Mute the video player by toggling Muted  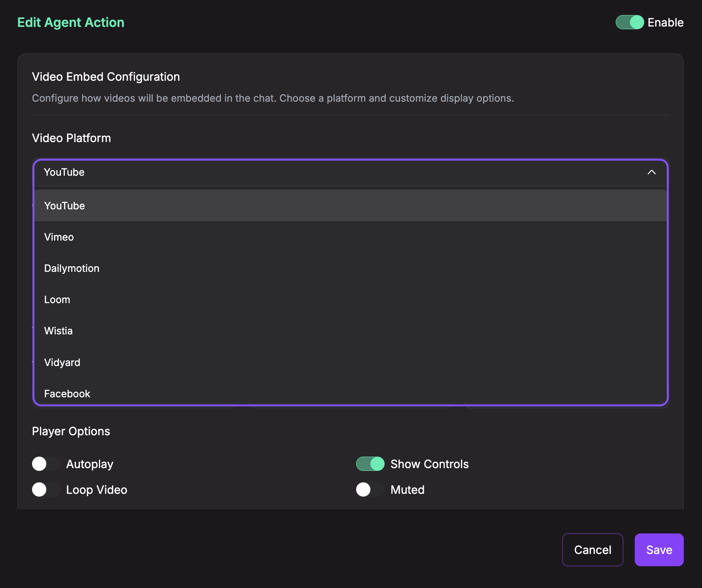[370, 489]
